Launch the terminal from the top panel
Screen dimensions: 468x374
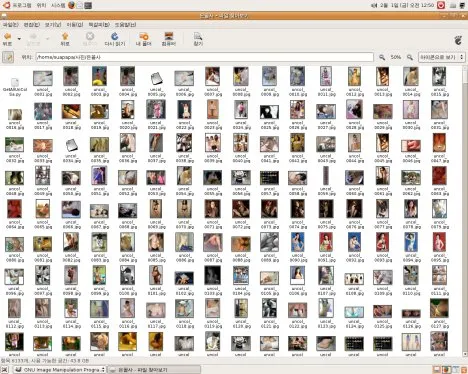[88, 5]
